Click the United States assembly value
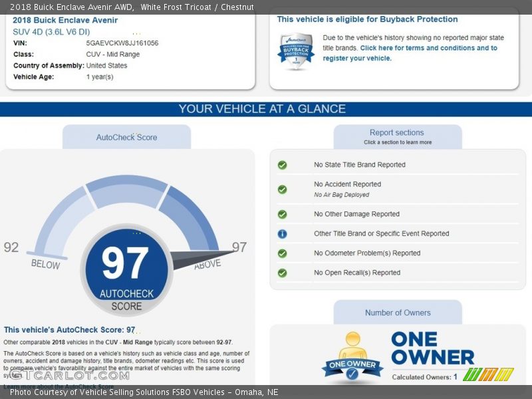Viewport: 532px width, 399px height. click(106, 65)
